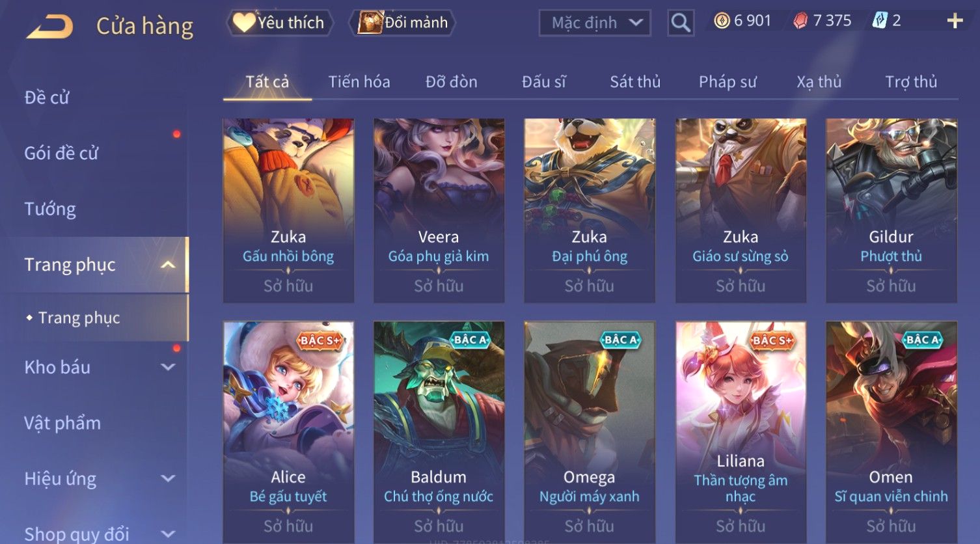Select the Tiến hóa tab

(359, 82)
